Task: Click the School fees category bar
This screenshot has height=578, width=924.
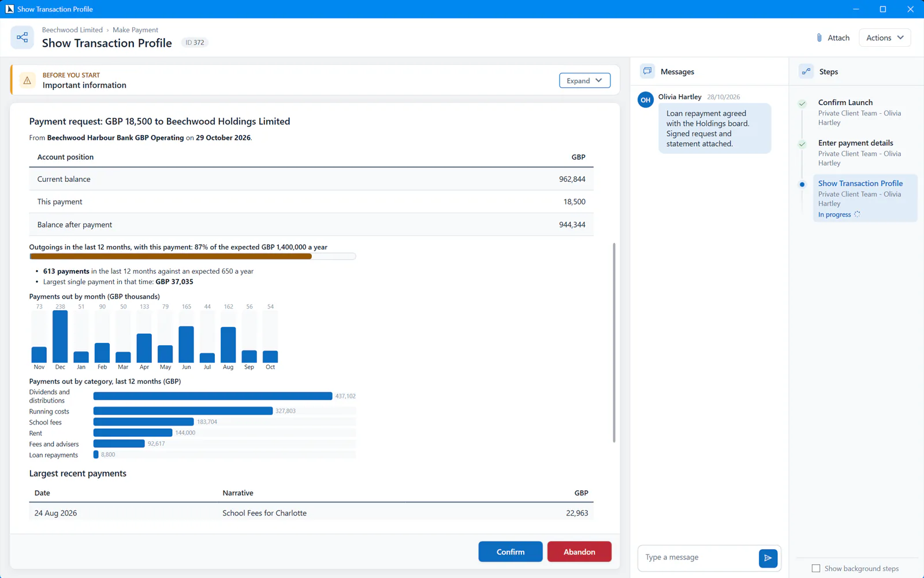Action: tap(143, 422)
